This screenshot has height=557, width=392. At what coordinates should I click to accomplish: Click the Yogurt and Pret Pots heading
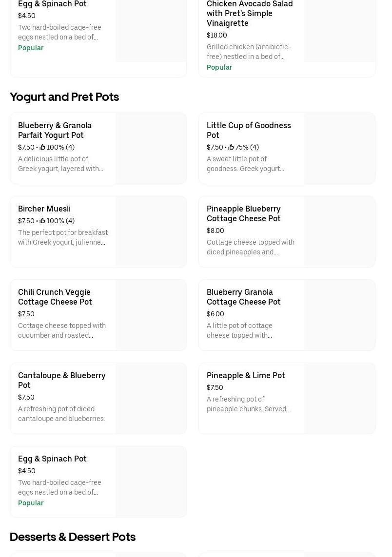(64, 96)
